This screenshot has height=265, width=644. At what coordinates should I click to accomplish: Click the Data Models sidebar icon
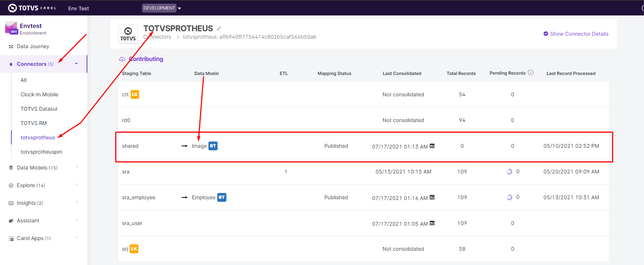click(11, 168)
